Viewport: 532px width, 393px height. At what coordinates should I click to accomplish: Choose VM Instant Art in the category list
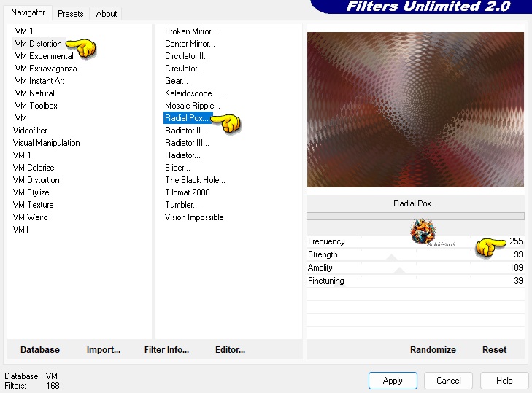point(39,81)
